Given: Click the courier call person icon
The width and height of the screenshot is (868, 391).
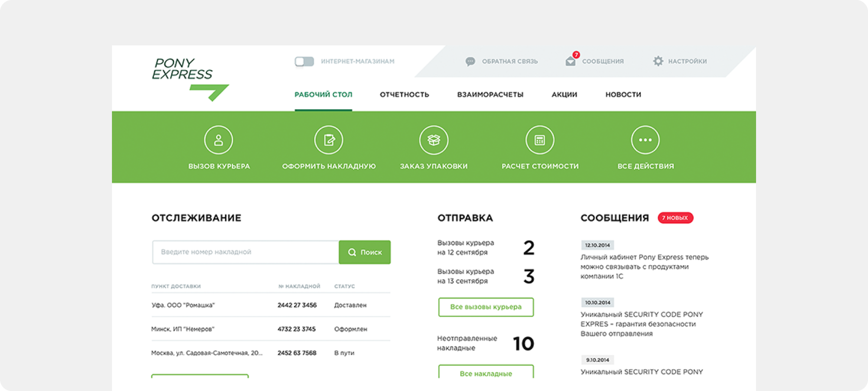Looking at the screenshot, I should coord(218,140).
